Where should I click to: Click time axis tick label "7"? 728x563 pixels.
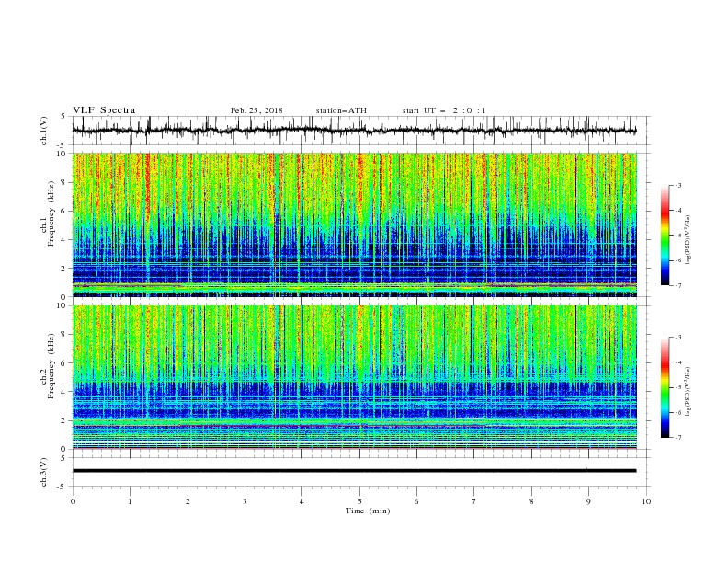474,501
